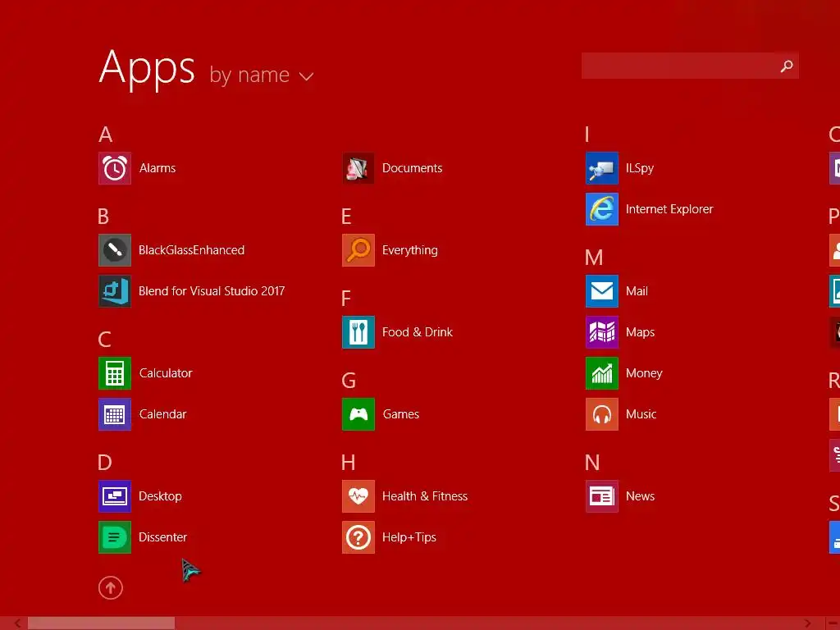Click the 'Internet Explorer' label
This screenshot has height=630, width=840.
(x=669, y=209)
